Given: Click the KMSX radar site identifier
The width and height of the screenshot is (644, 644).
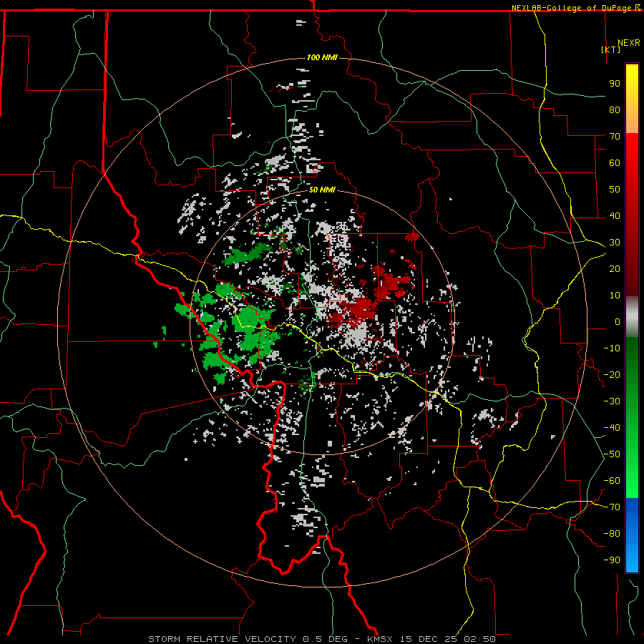Looking at the screenshot, I should coord(381,639).
